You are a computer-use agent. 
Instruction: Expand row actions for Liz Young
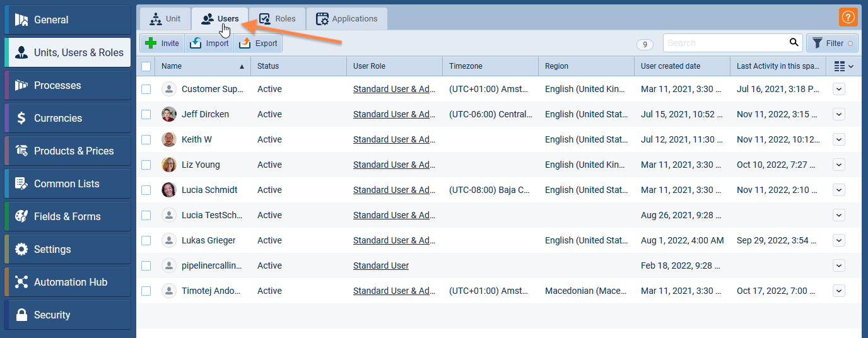coord(838,165)
